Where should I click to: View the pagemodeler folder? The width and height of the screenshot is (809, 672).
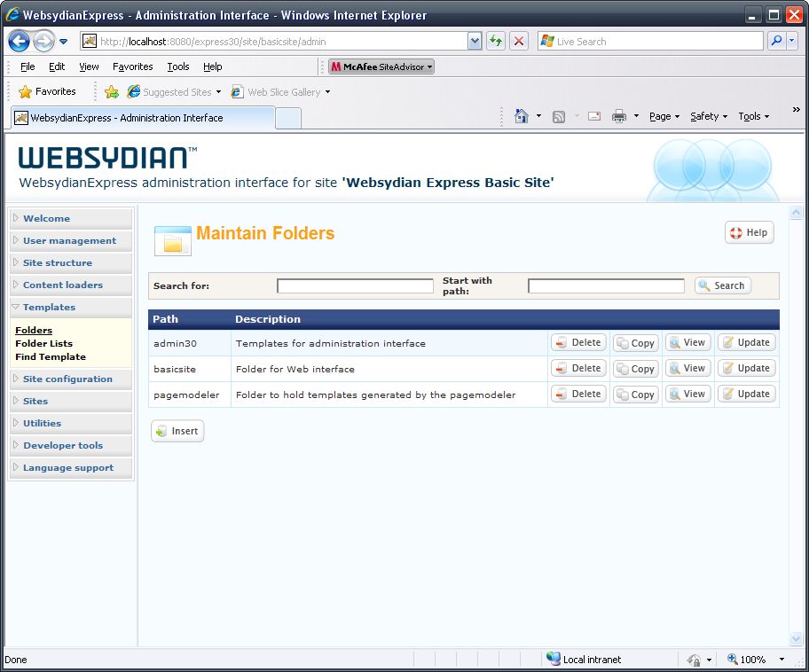(688, 394)
